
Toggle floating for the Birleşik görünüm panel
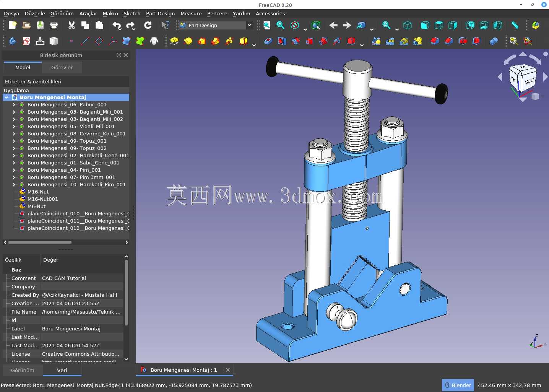point(119,55)
